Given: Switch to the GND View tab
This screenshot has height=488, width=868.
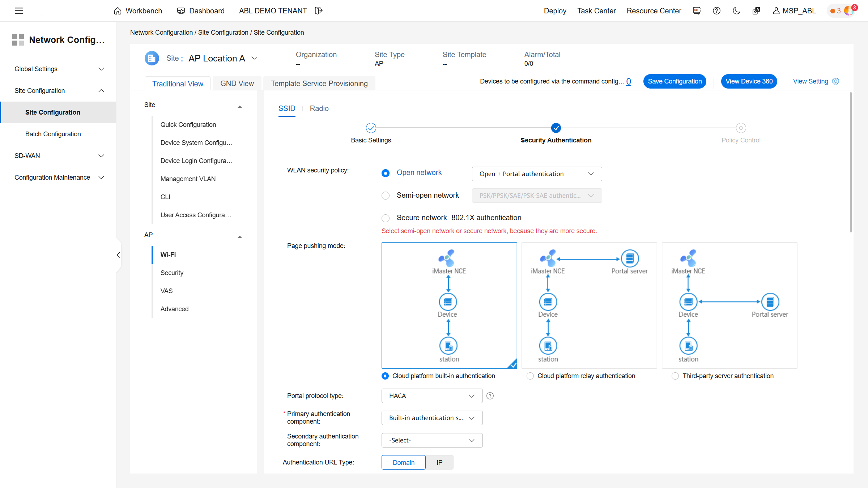Looking at the screenshot, I should click(x=237, y=84).
